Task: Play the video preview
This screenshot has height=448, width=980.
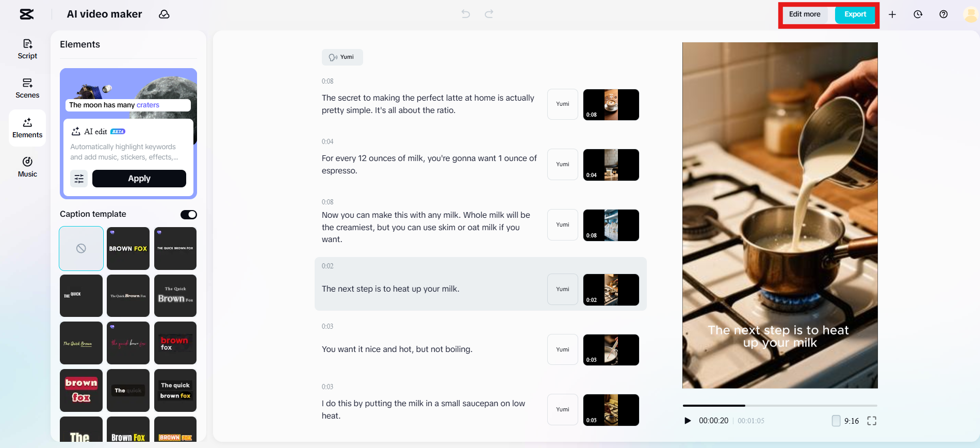Action: coord(688,421)
